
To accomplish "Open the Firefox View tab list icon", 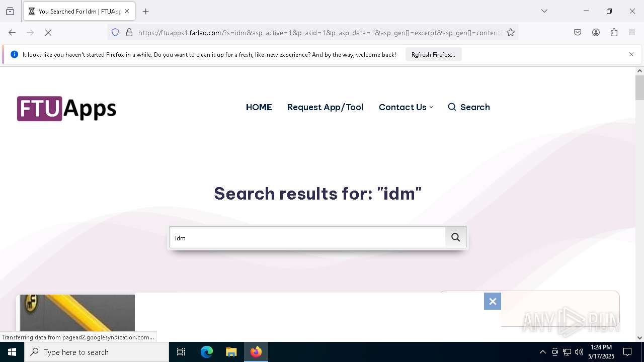I will [10, 11].
